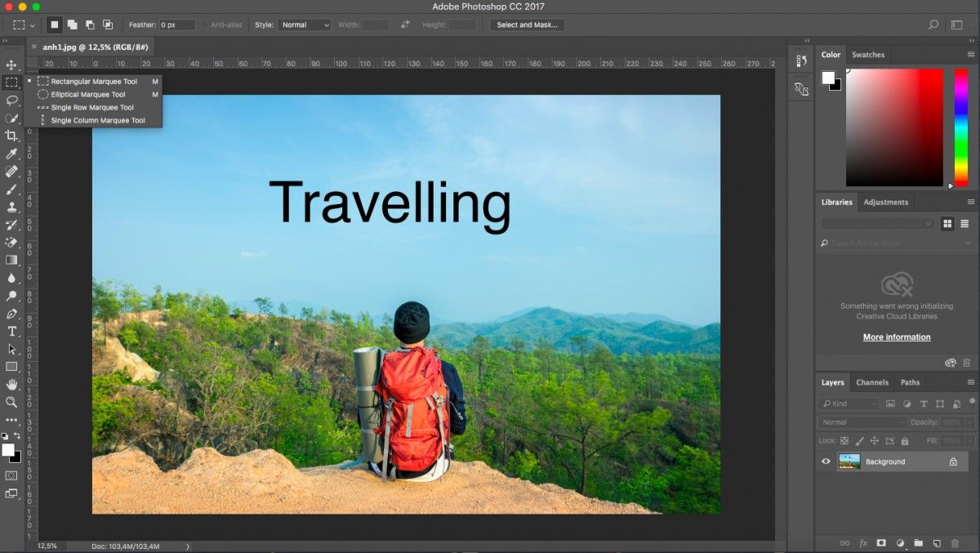Select the Lasso tool
The height and width of the screenshot is (553, 980).
point(11,100)
